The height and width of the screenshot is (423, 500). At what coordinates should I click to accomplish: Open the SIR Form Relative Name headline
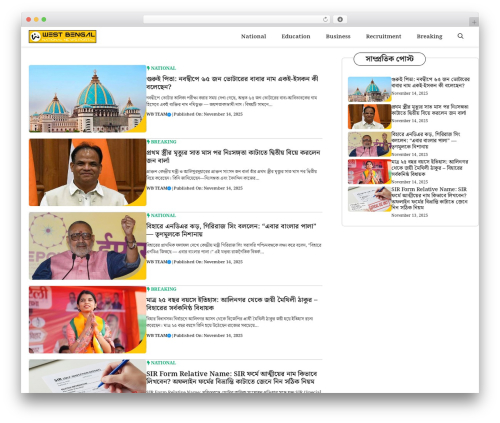click(x=232, y=377)
